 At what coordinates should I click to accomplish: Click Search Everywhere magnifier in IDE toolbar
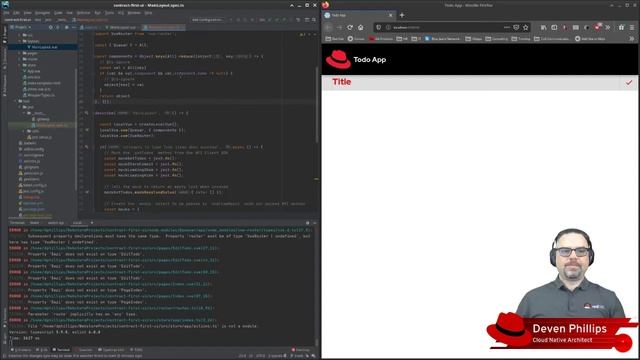pyautogui.click(x=314, y=20)
